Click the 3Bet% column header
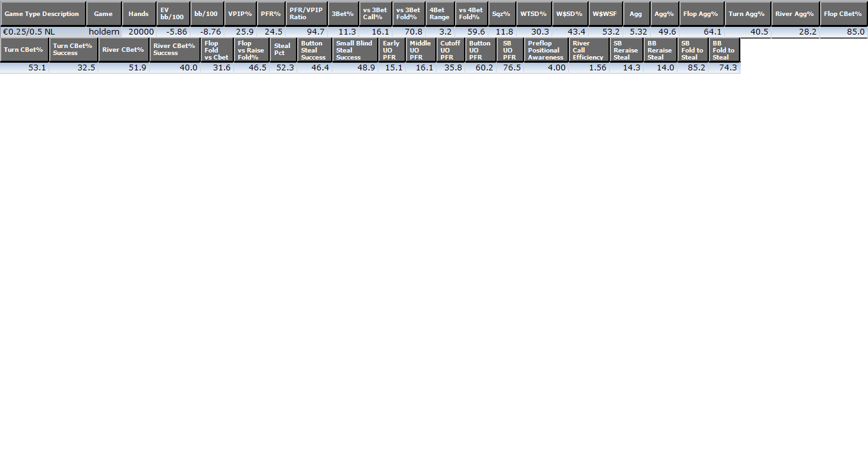868x460 pixels. [343, 13]
